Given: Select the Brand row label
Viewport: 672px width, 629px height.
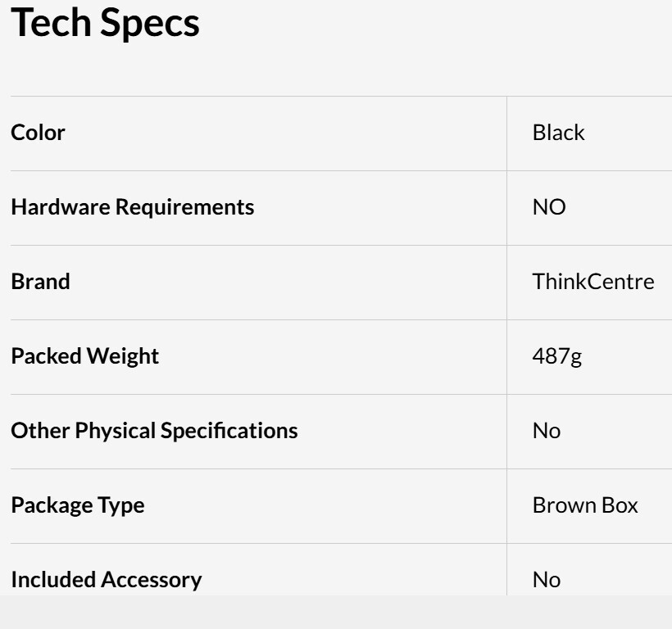Looking at the screenshot, I should [x=40, y=281].
